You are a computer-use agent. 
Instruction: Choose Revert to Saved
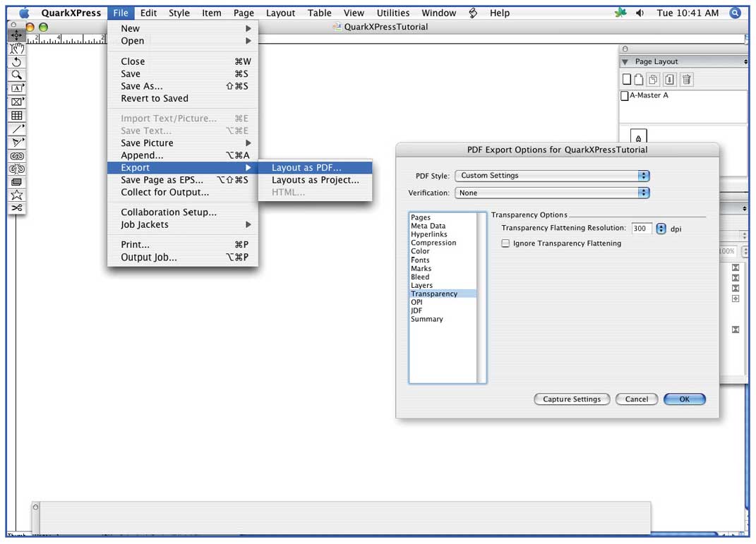[x=183, y=99]
